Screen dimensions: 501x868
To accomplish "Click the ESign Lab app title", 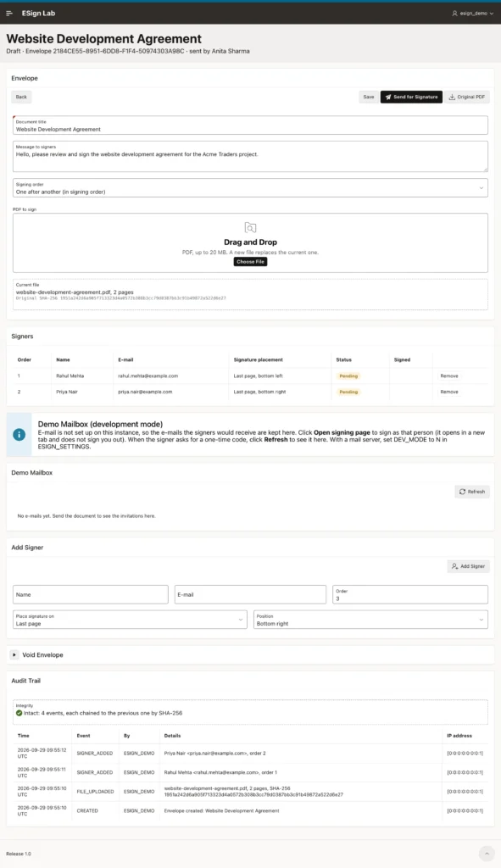I will pos(38,14).
